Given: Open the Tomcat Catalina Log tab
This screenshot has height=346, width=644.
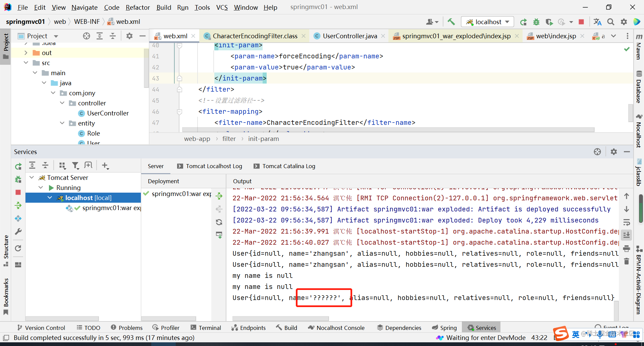Looking at the screenshot, I should click(284, 166).
